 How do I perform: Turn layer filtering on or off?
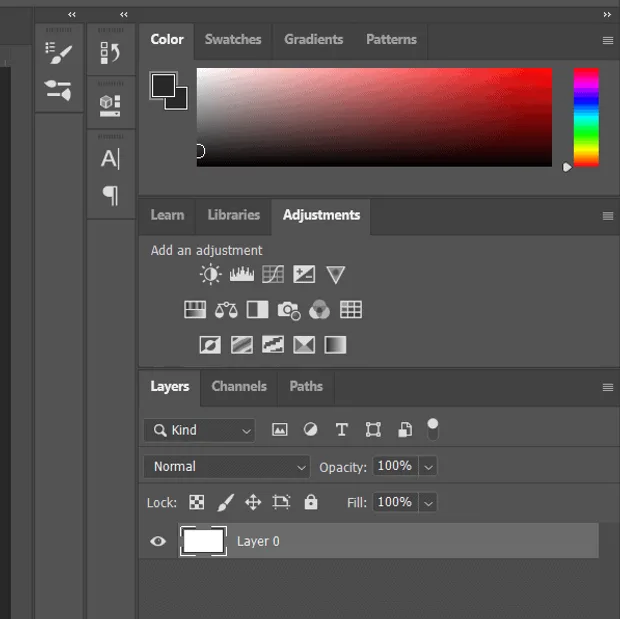pyautogui.click(x=433, y=429)
